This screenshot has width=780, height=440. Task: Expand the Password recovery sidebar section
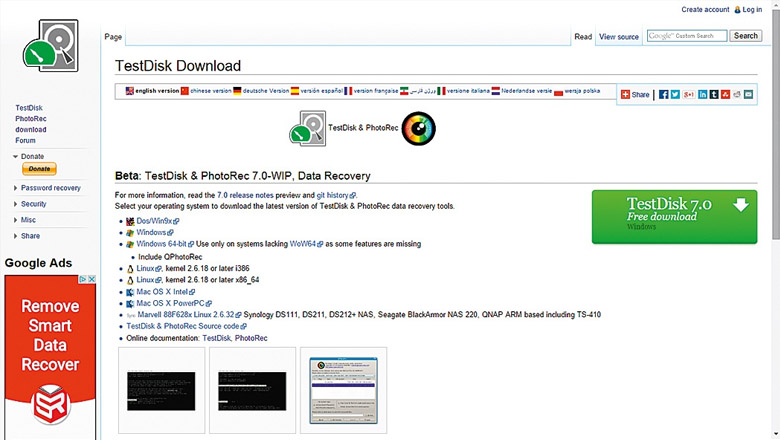tap(15, 188)
